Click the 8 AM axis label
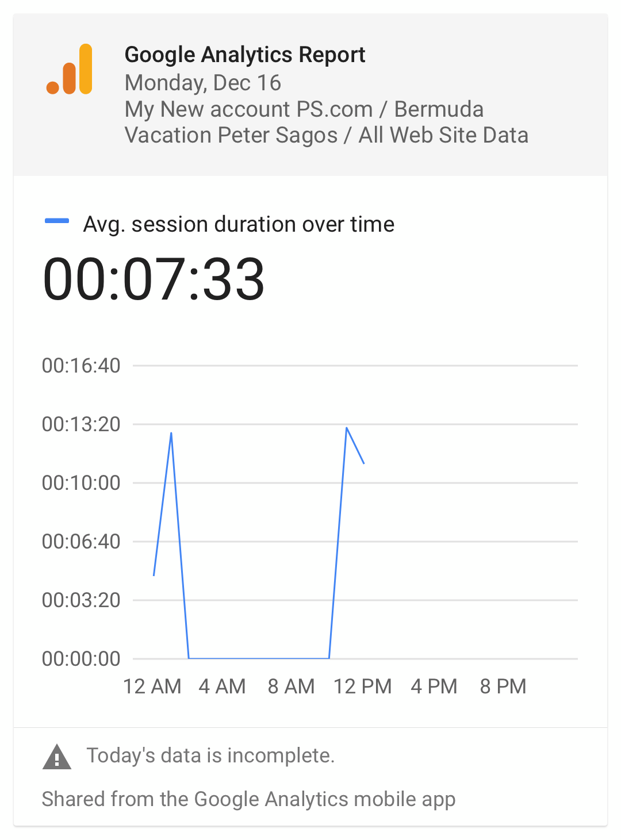Image resolution: width=621 pixels, height=840 pixels. (292, 686)
